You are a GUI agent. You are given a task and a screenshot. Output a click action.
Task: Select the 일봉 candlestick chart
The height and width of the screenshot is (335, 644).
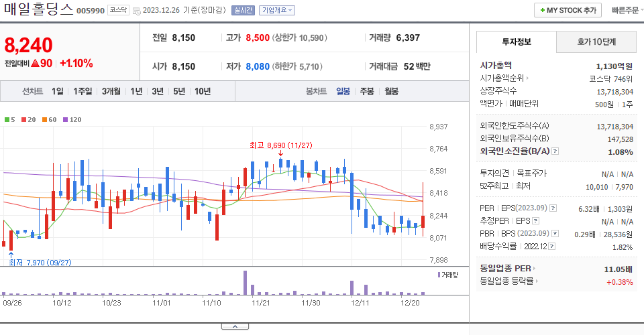tap(343, 91)
